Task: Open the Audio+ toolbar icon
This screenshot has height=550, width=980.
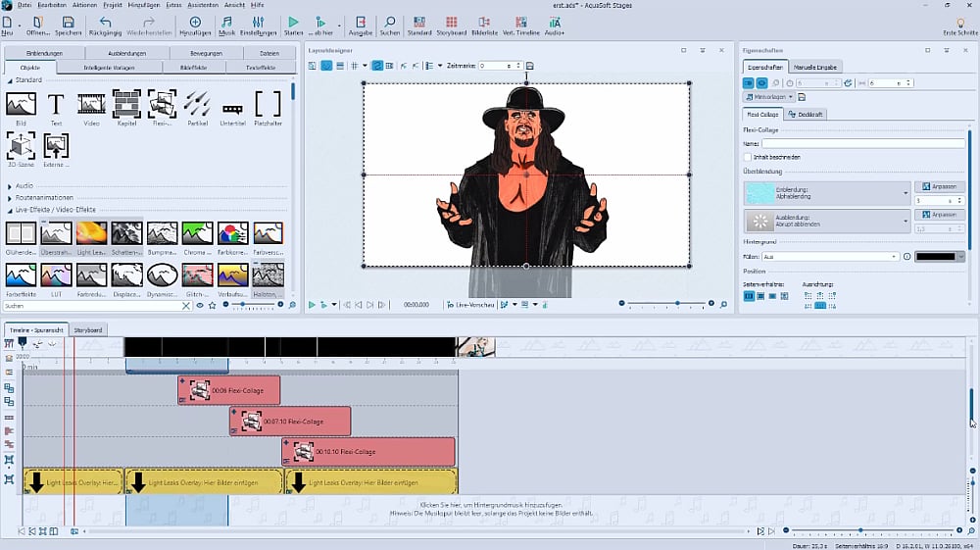Action: click(x=555, y=25)
